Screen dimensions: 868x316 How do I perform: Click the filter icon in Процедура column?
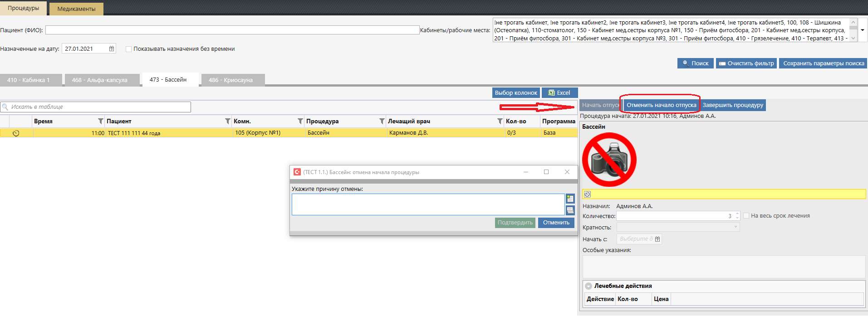pos(382,121)
